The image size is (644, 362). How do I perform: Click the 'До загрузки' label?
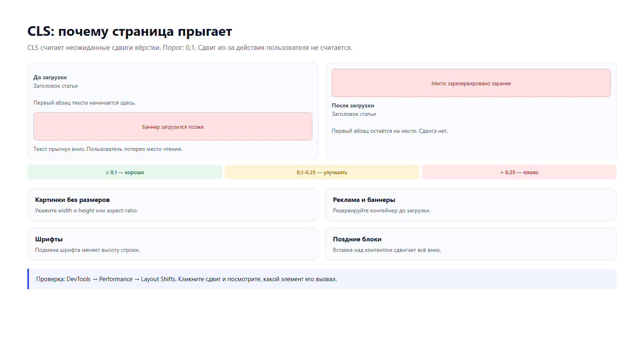[x=50, y=77]
